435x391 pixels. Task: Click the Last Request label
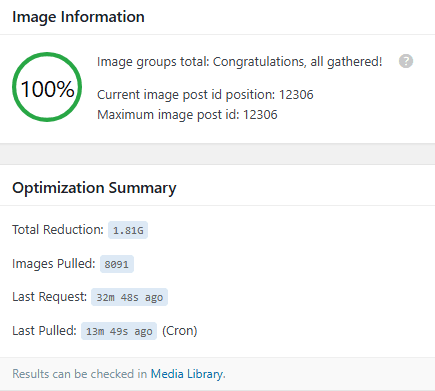pyautogui.click(x=50, y=297)
